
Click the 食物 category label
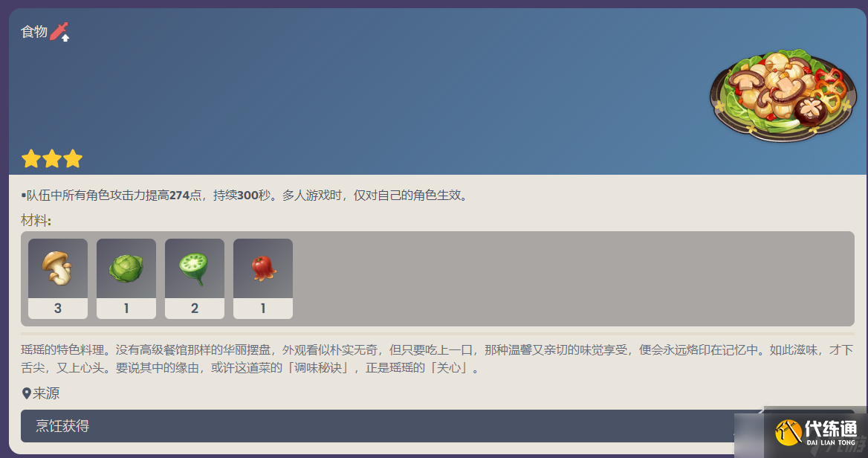click(34, 31)
